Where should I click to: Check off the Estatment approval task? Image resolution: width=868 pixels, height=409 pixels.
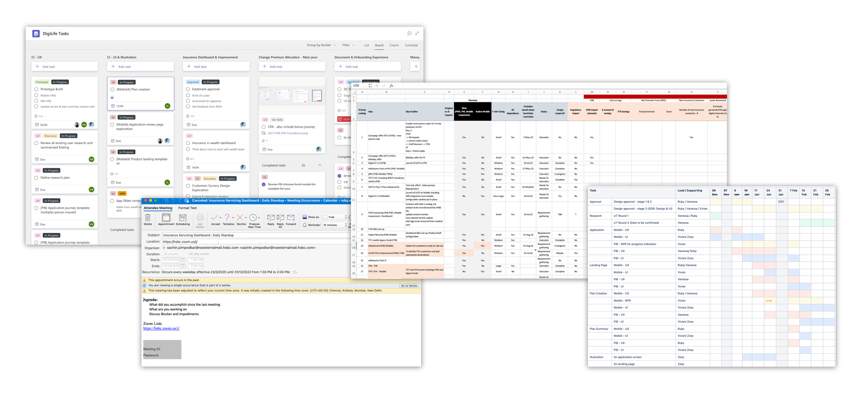coord(188,89)
